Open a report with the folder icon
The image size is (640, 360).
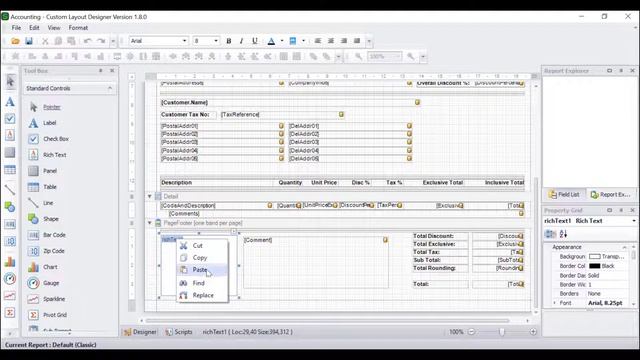16,41
